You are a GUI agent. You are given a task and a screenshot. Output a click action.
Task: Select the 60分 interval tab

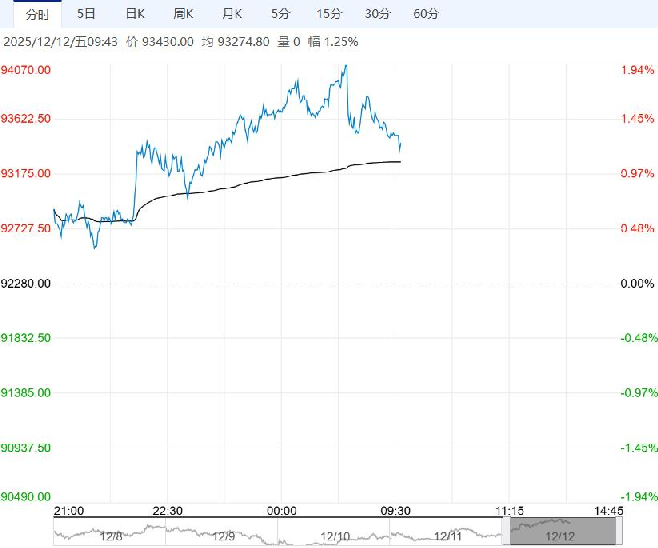(426, 14)
